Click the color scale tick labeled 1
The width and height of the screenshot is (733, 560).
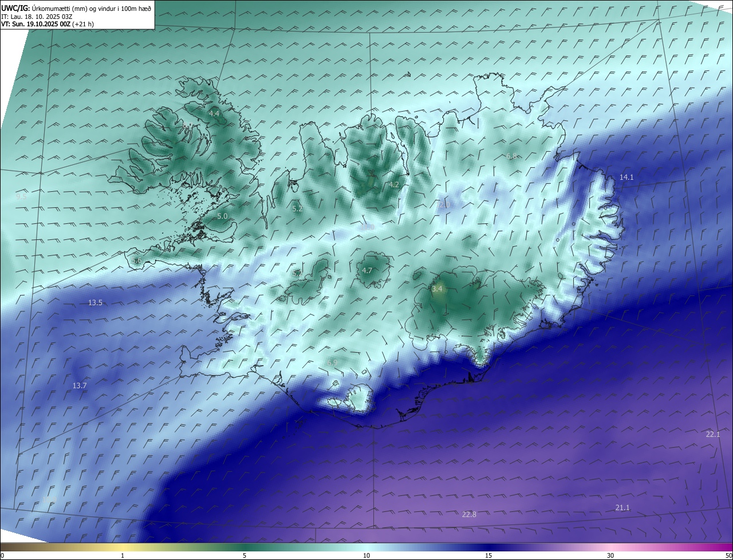(x=123, y=555)
